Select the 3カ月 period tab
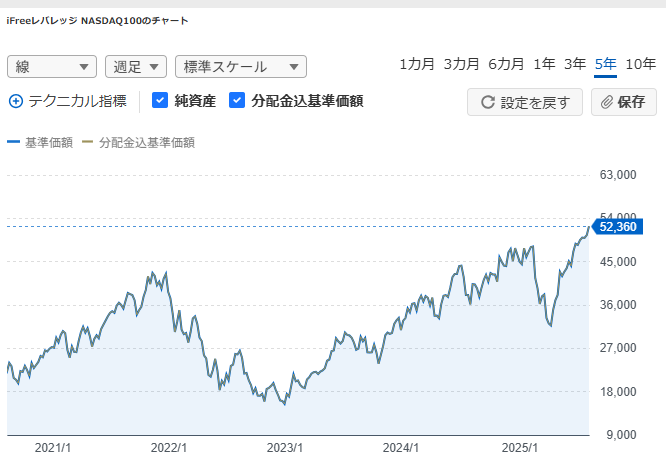This screenshot has height=458, width=666. 461,64
